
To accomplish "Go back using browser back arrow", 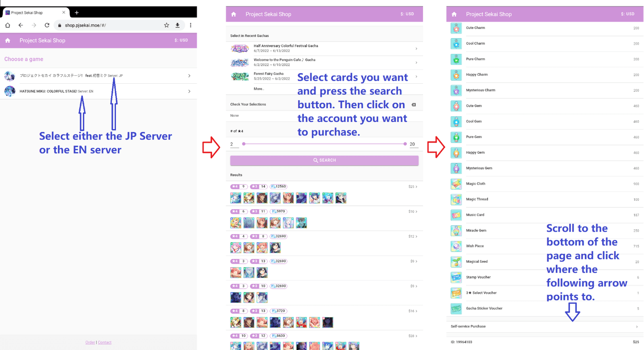I will [x=21, y=25].
